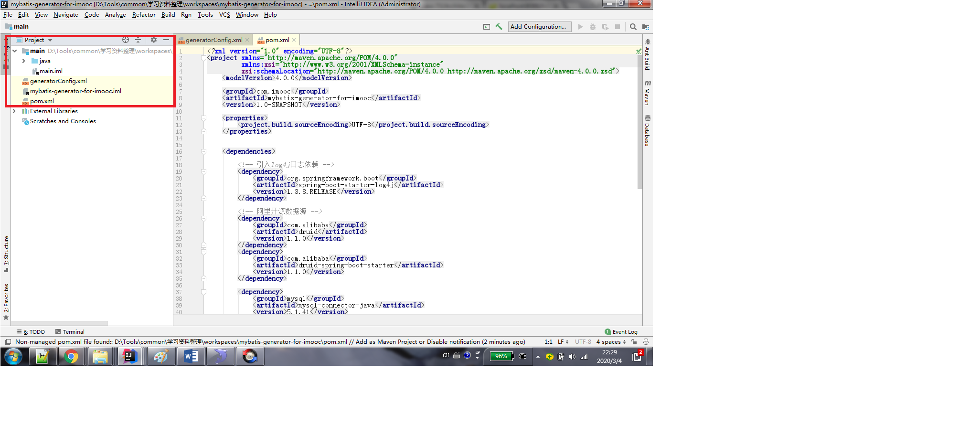
Task: Click the 1:1 cursor position indicator
Action: (548, 342)
